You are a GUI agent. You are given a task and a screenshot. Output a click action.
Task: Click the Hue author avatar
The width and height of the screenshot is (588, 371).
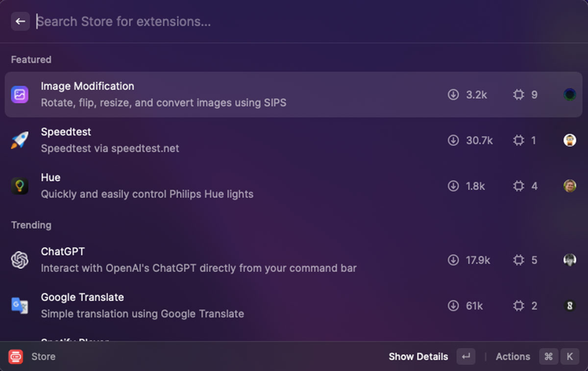coord(569,186)
